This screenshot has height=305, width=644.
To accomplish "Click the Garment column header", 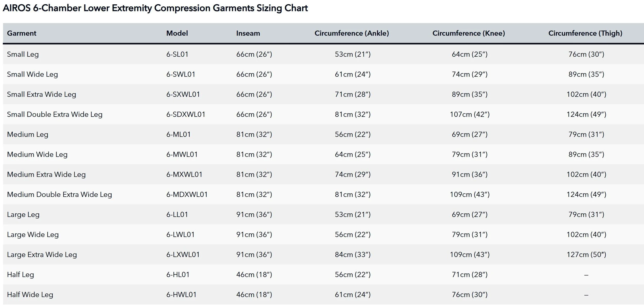I will tap(22, 33).
